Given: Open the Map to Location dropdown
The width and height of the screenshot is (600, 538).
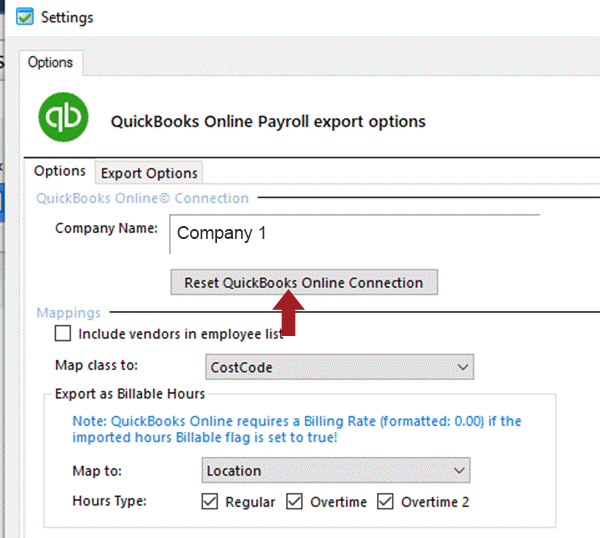Looking at the screenshot, I should pos(336,470).
